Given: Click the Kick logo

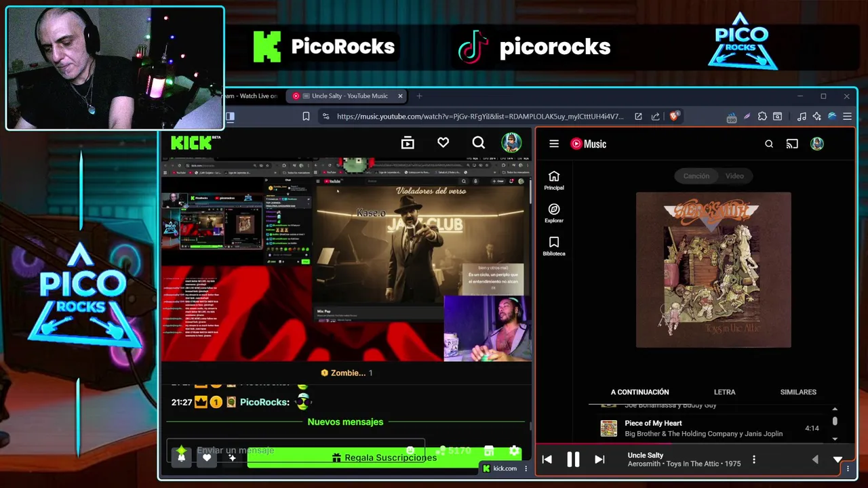Looking at the screenshot, I should tap(195, 142).
